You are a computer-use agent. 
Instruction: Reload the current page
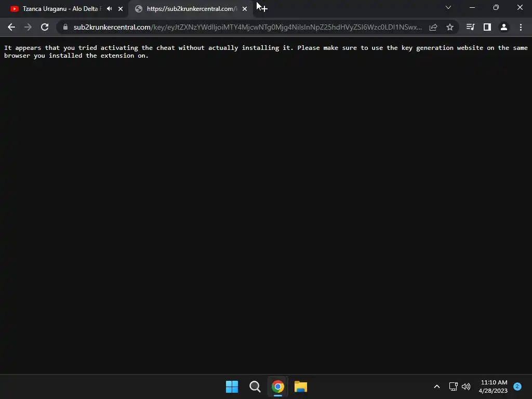(x=45, y=27)
